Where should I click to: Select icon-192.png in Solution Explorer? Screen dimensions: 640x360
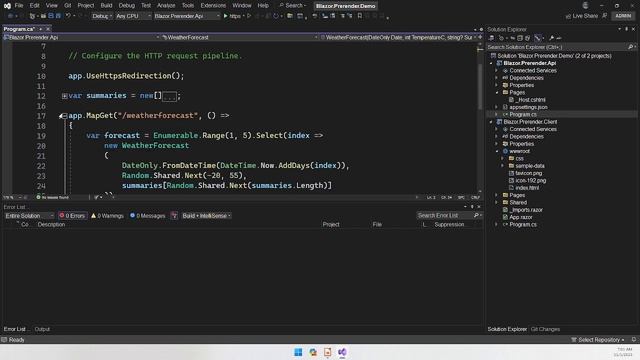530,180
